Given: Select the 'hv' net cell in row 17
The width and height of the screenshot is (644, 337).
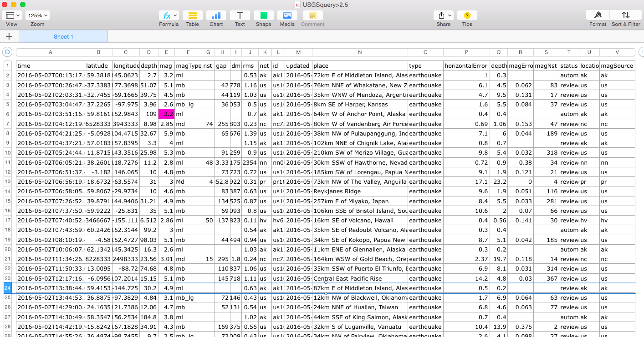Looking at the screenshot, I should (265, 221).
